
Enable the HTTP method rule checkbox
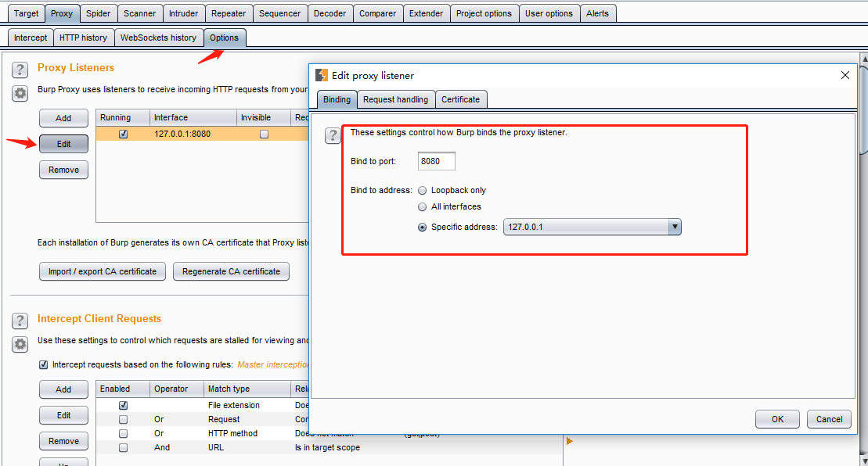(x=124, y=433)
